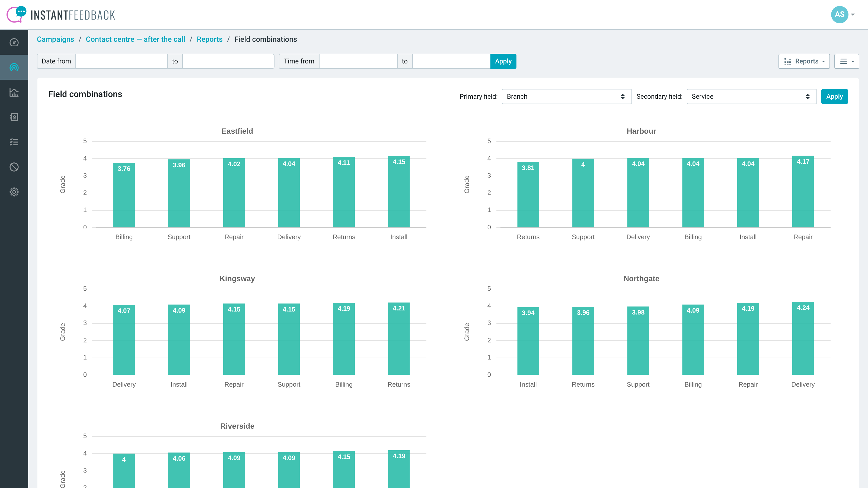Image resolution: width=868 pixels, height=488 pixels.
Task: Go to Campaigns breadcrumb link
Action: pos(55,39)
